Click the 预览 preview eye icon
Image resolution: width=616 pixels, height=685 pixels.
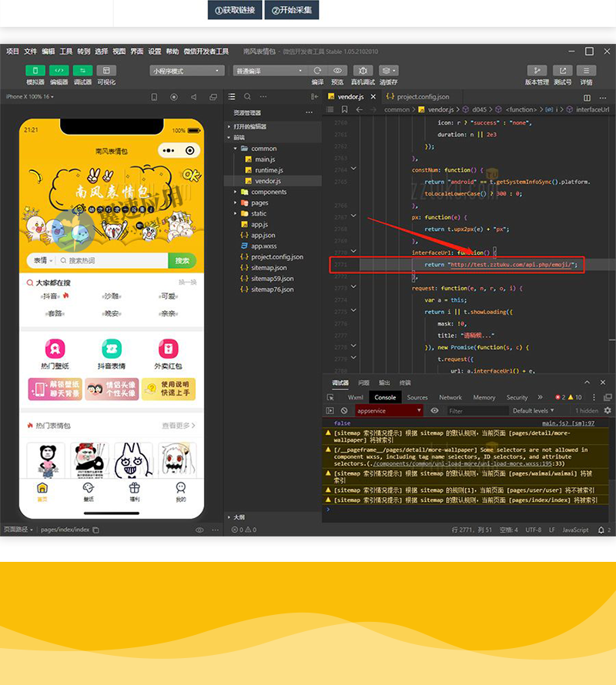pos(337,71)
